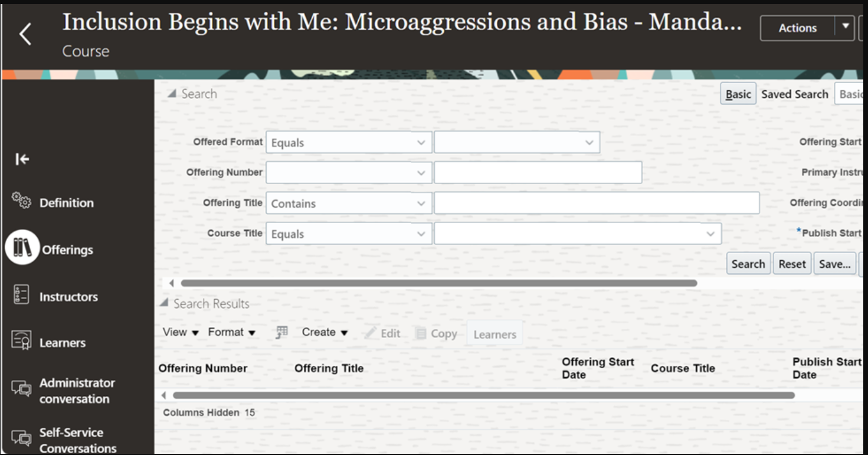Click the Offering Number text field
868x455 pixels.
[538, 172]
